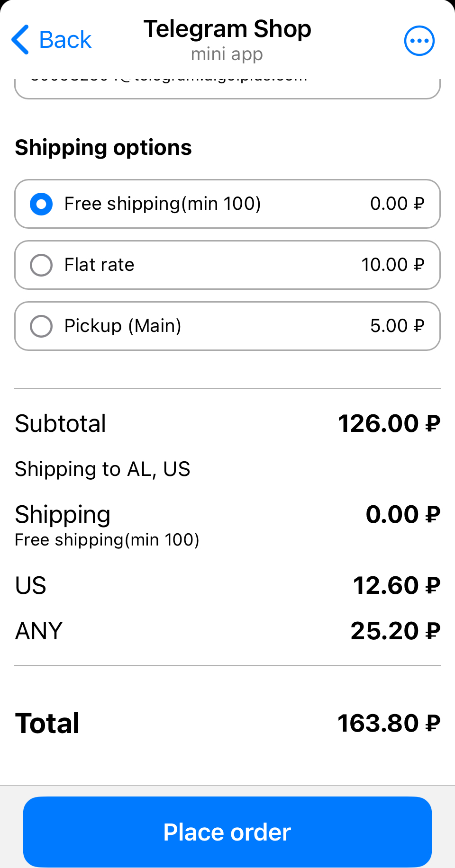Click the US tax 12.60 ₽ amount

click(x=396, y=586)
